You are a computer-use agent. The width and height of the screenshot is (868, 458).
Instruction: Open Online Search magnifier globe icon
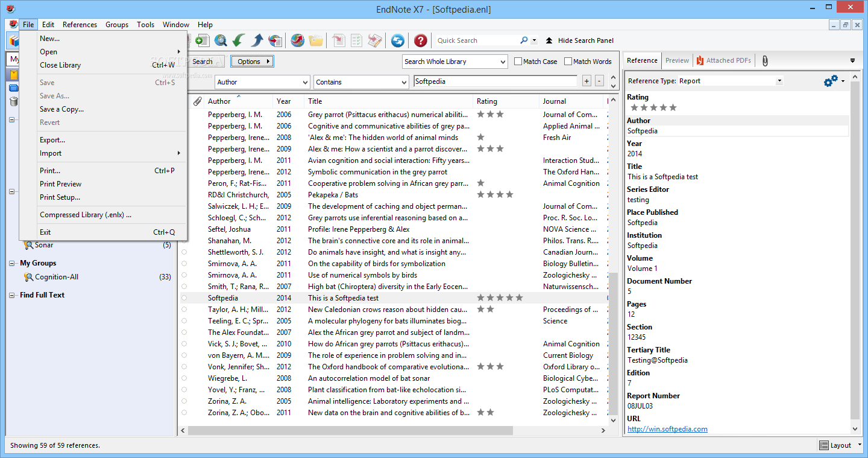pos(221,40)
